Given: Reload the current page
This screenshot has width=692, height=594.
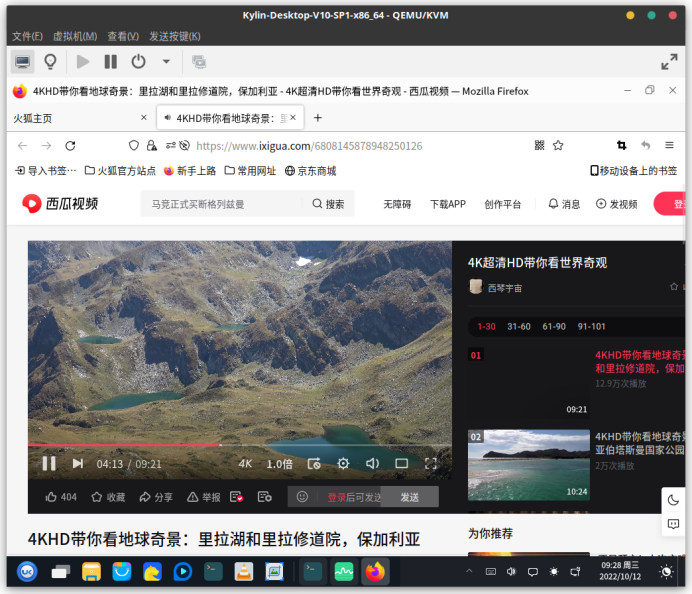Looking at the screenshot, I should (70, 146).
